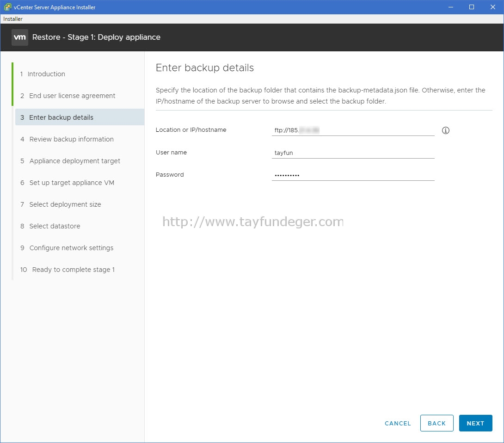This screenshot has height=443, width=504.
Task: Cancel the restore wizard
Action: point(398,424)
